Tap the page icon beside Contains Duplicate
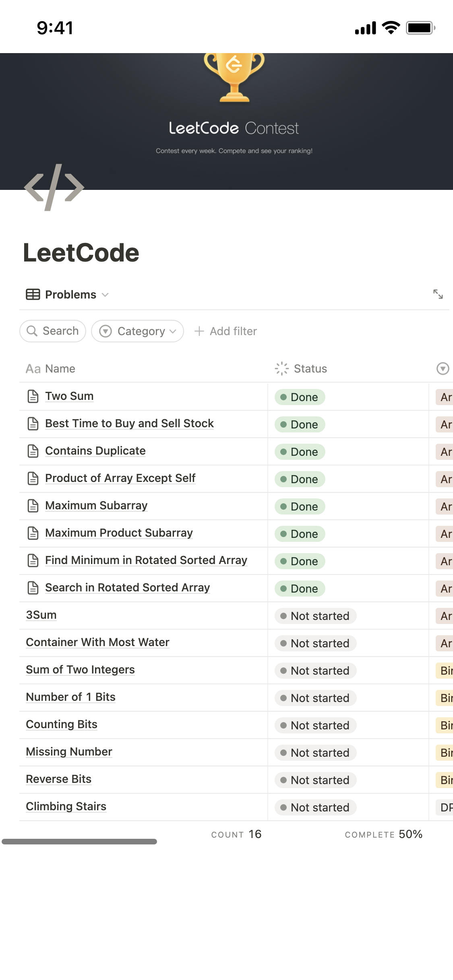Screen dimensions: 453x980 click(33, 451)
